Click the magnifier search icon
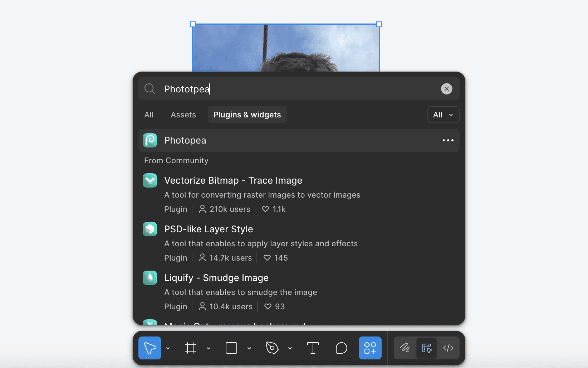 click(150, 89)
